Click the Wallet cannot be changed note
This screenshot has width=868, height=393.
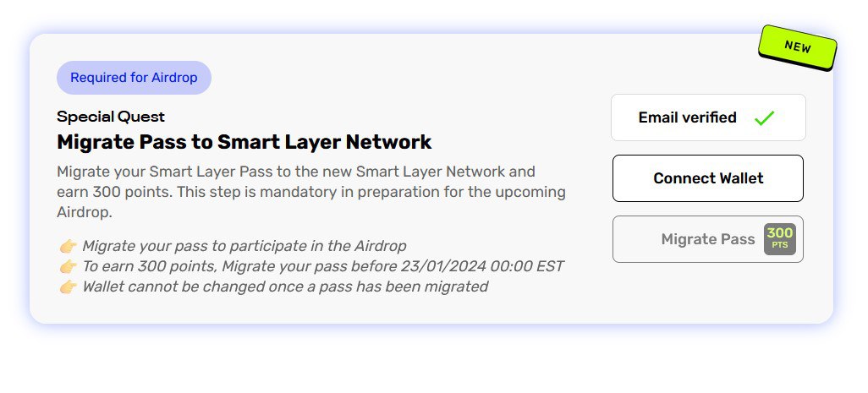click(285, 287)
